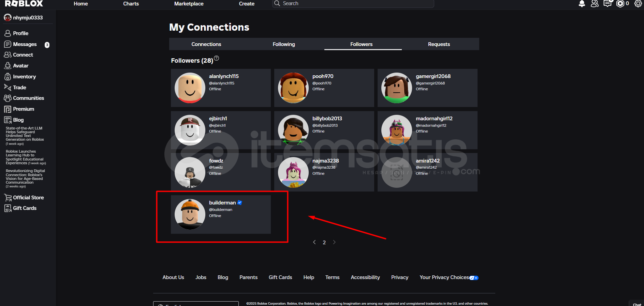Click the unread messages count badge
This screenshot has height=306, width=644.
coord(47,45)
